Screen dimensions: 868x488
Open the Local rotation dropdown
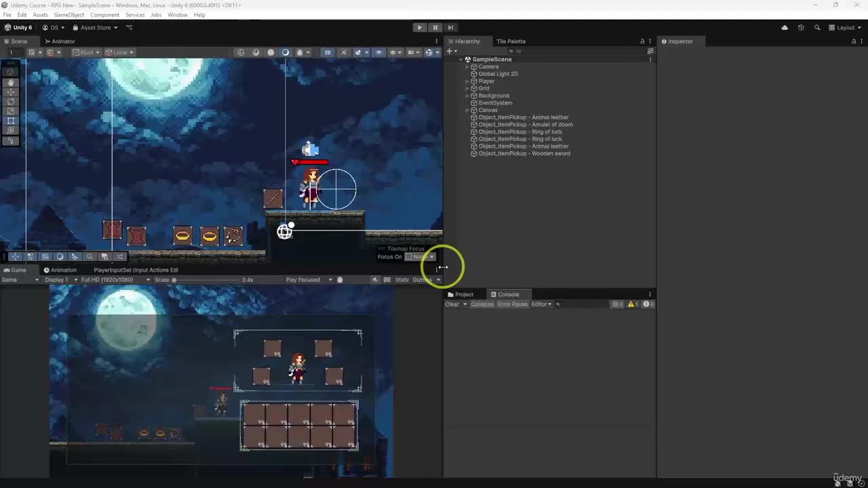[120, 52]
